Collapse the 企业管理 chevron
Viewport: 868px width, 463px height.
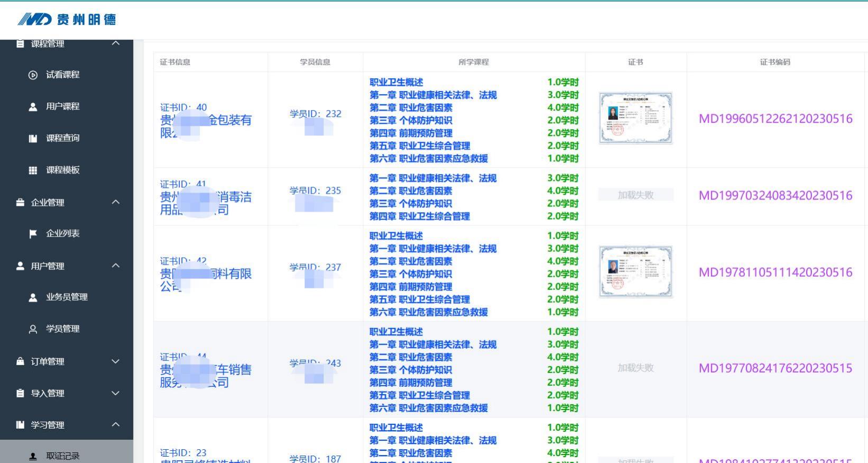116,202
